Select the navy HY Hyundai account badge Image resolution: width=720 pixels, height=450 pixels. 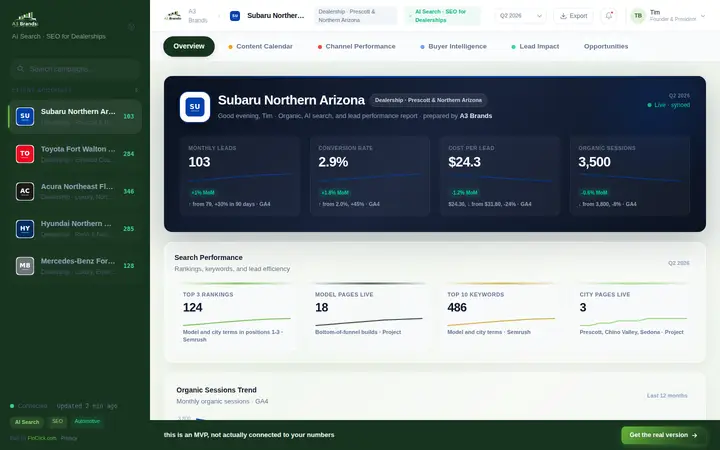pyautogui.click(x=25, y=229)
